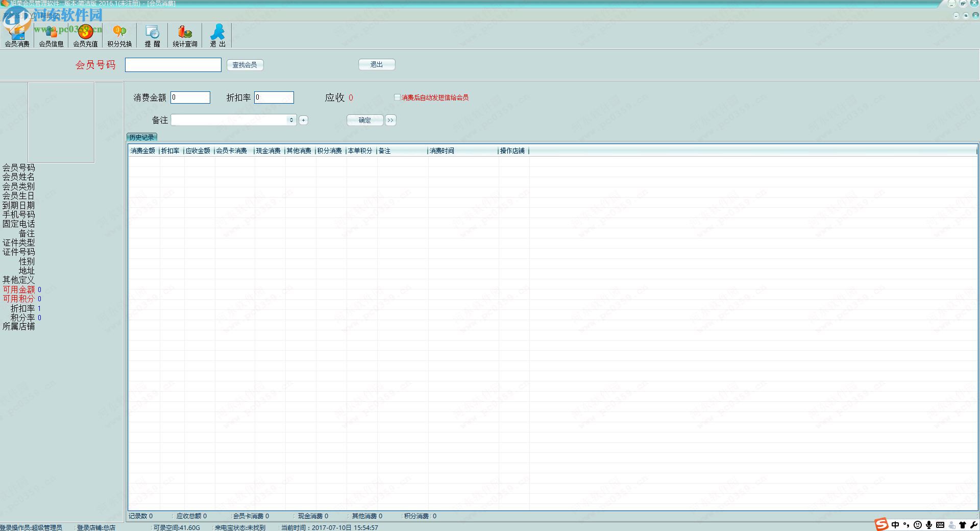Open the 积分兑换 points exchange toolbar icon
This screenshot has width=980, height=531.
point(119,36)
